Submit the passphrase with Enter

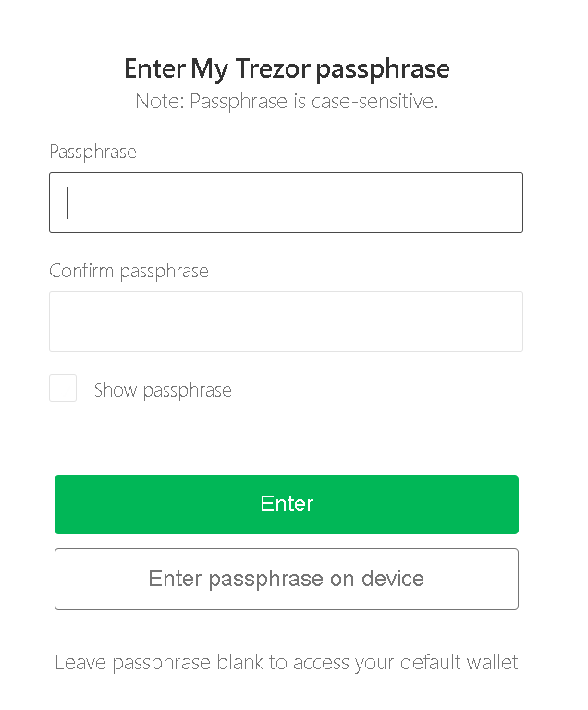click(286, 504)
